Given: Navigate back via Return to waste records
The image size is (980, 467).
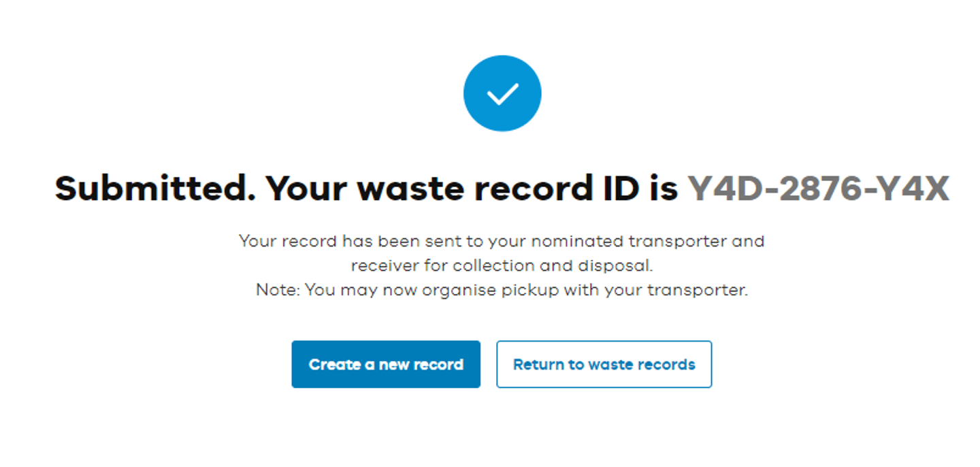Looking at the screenshot, I should click(x=604, y=364).
